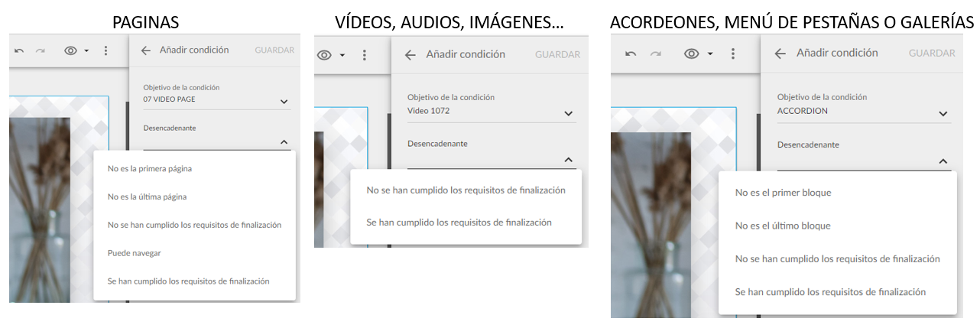Screen dimensions: 980x328
Task: Open three-dot menu in VÍDEOS panel
Action: 365,55
